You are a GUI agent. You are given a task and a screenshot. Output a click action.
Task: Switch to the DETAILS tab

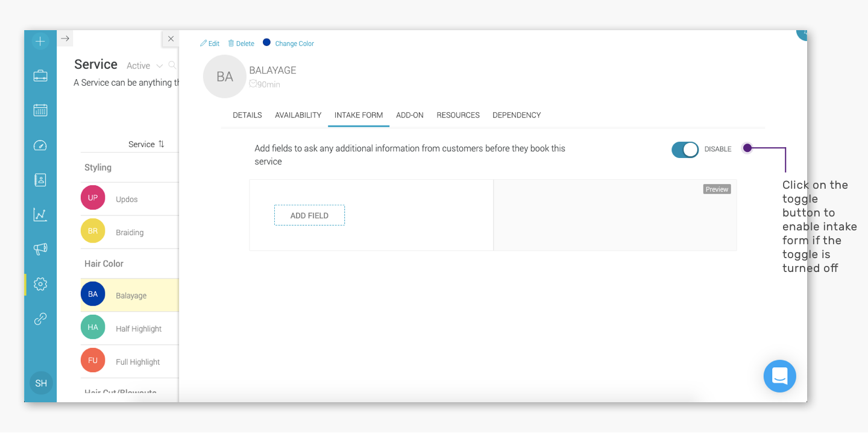[247, 115]
